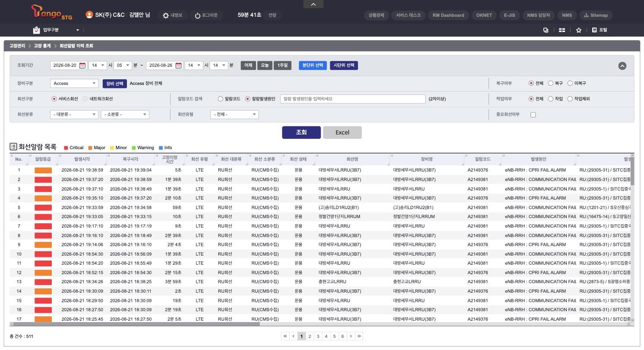Open the 회선유형 전체 dropdown
The image size is (644, 350).
coord(234,114)
